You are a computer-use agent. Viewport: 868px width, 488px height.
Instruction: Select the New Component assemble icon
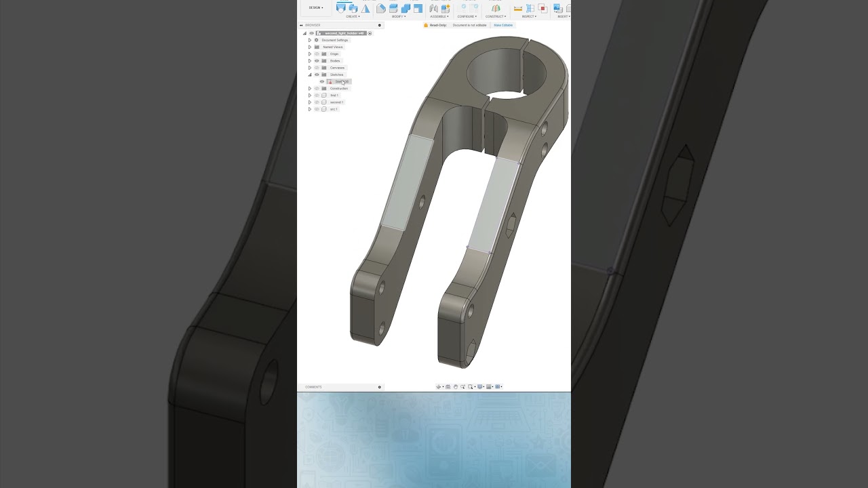coord(446,8)
